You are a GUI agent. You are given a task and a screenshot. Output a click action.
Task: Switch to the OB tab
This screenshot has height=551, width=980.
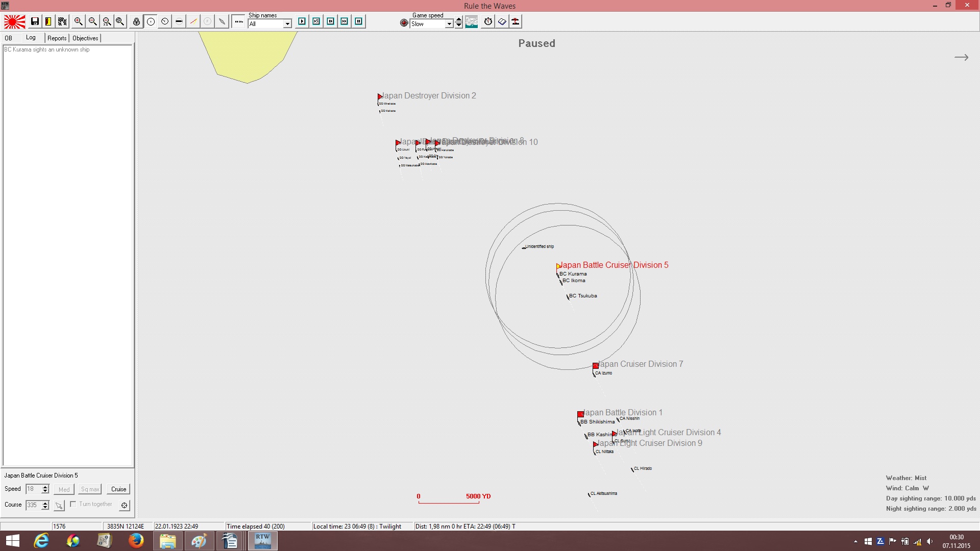[9, 38]
